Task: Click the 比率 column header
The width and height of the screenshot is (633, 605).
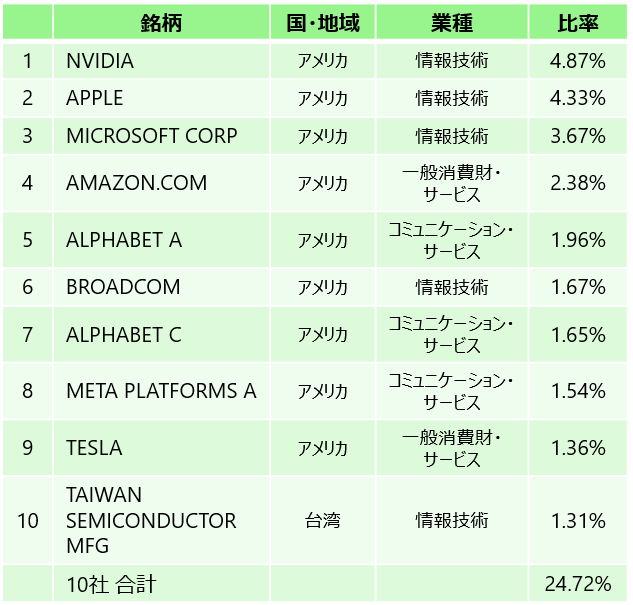Action: click(x=578, y=23)
